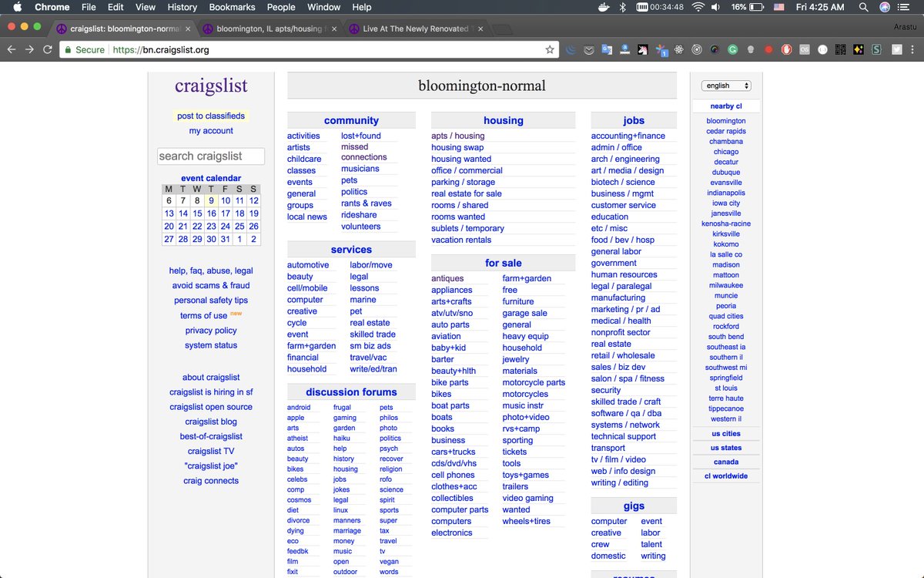Reload the craigslist page
This screenshot has height=578, width=924.
(x=48, y=49)
